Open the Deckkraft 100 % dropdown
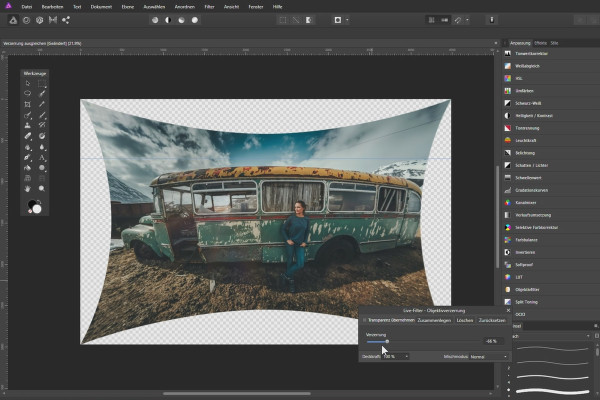Image resolution: width=600 pixels, height=400 pixels. click(x=395, y=356)
